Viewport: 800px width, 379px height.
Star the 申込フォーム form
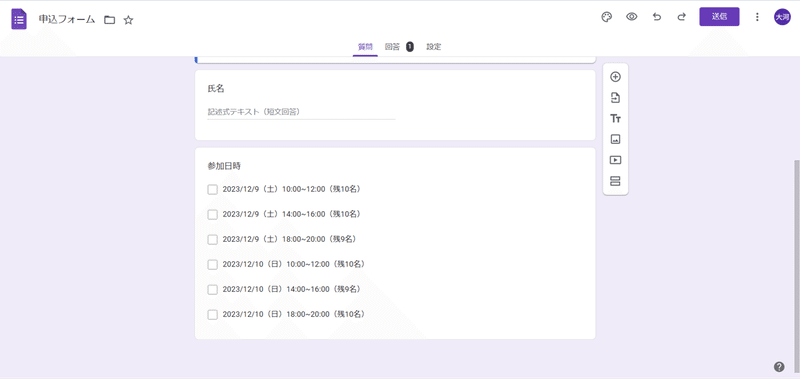point(129,20)
